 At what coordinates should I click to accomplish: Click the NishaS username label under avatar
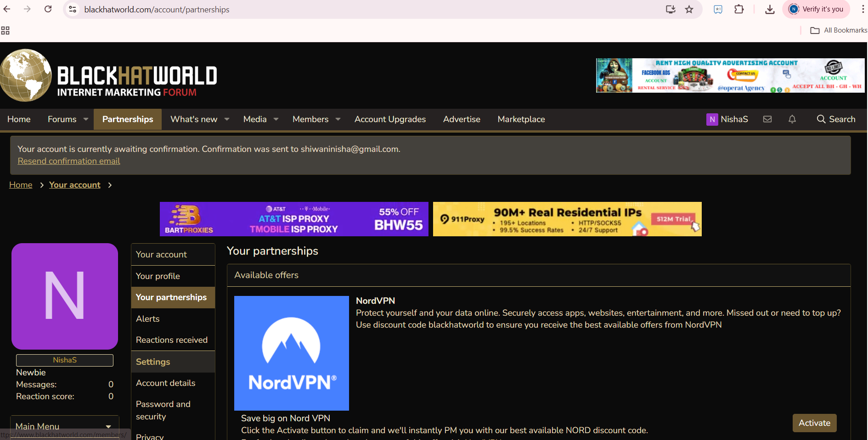click(65, 360)
